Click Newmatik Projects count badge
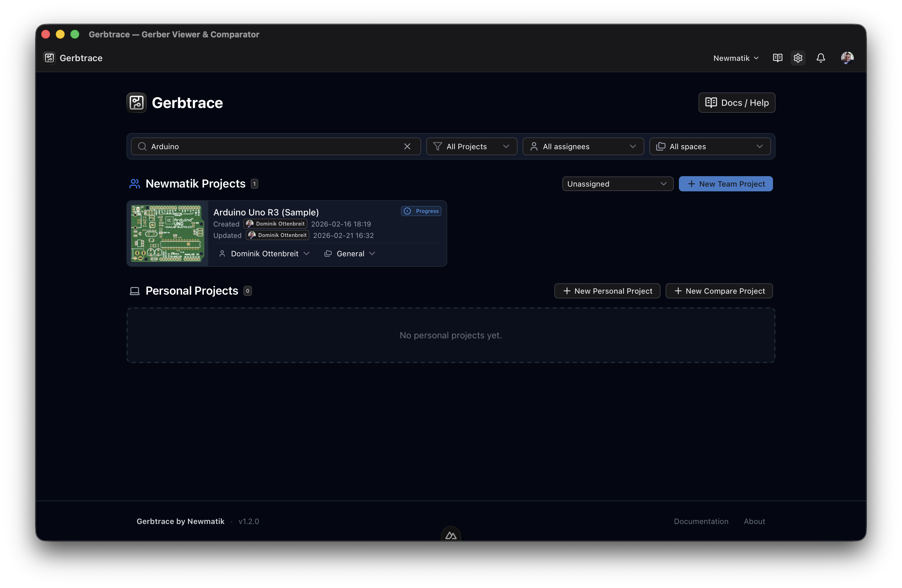Image resolution: width=902 pixels, height=588 pixels. coord(254,184)
